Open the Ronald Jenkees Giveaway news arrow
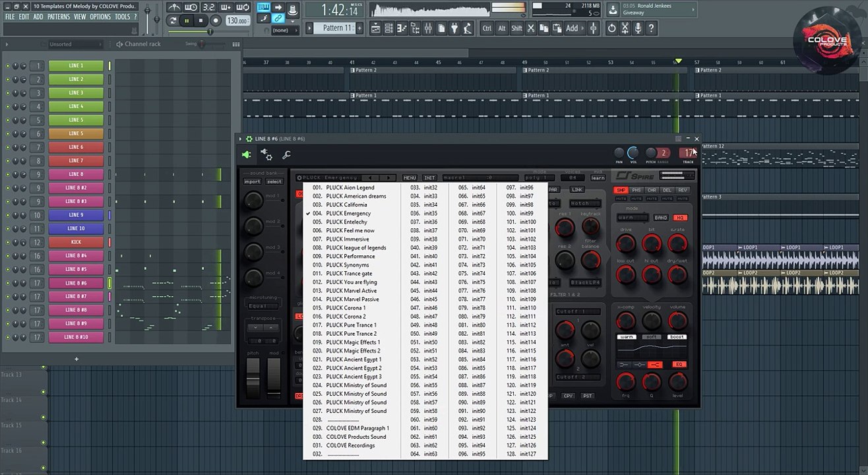 (x=693, y=9)
